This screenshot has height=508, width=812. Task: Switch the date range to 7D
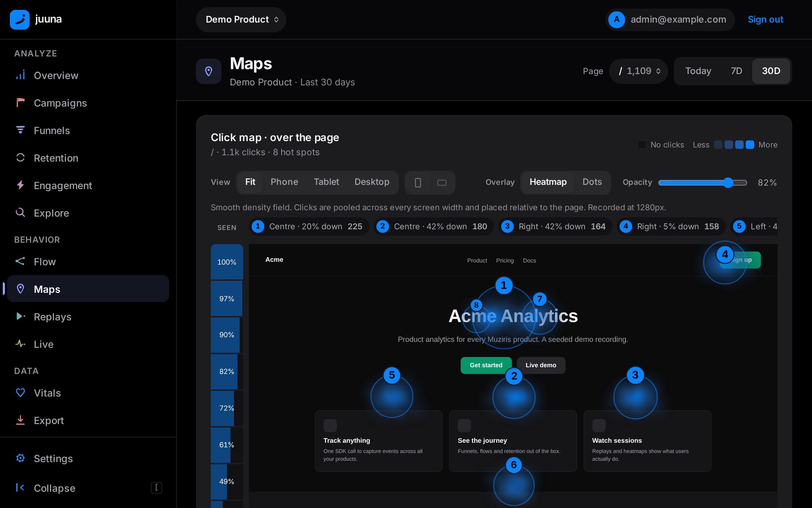737,71
